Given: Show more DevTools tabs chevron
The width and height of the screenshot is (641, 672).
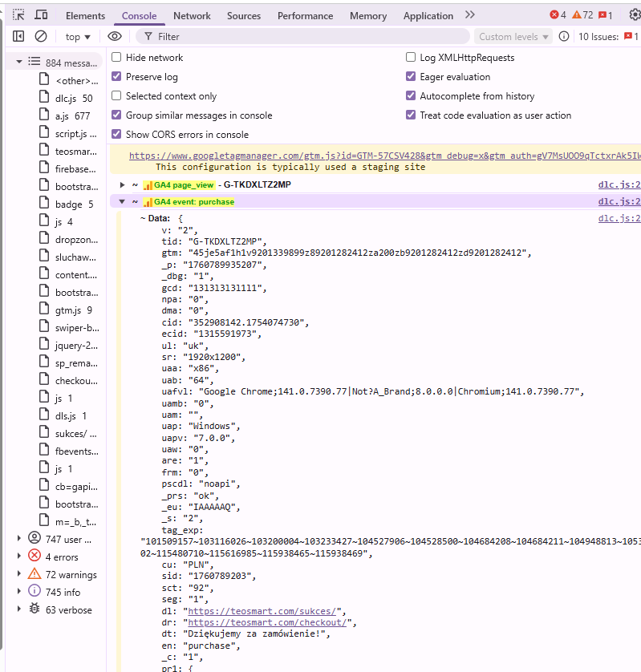Looking at the screenshot, I should pos(470,15).
